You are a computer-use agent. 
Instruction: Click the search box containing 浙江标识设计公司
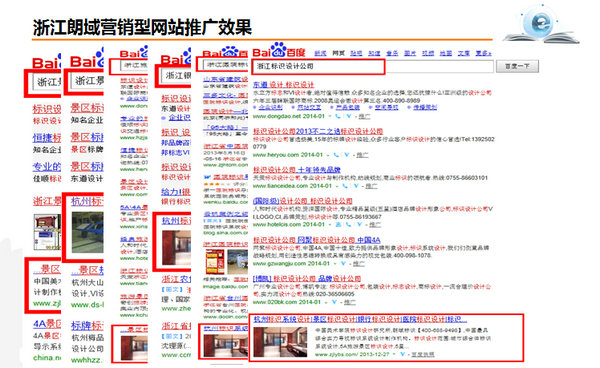click(373, 67)
